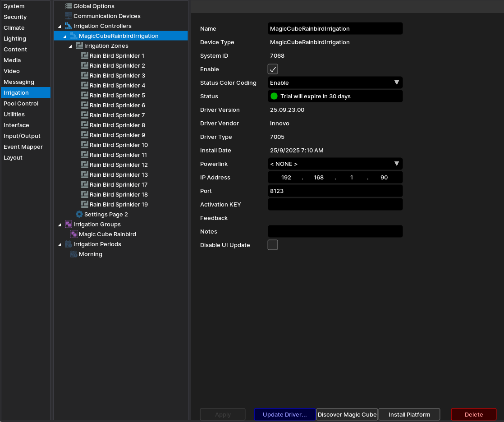Click into the Activation KEY field
504x422 pixels.
[335, 205]
